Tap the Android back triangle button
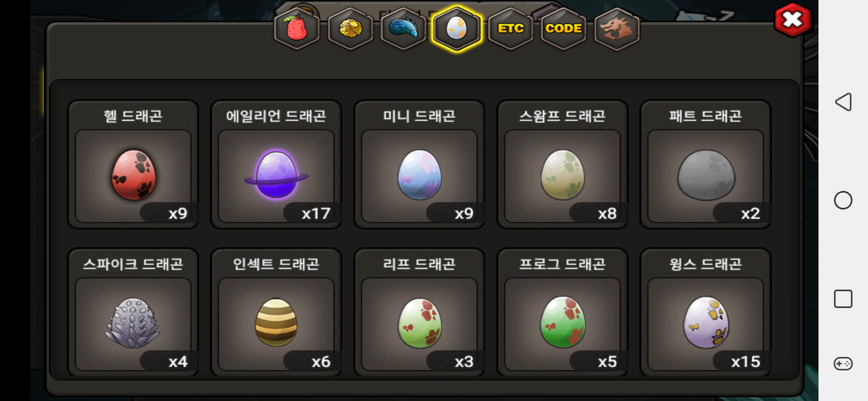Image resolution: width=868 pixels, height=401 pixels. tap(843, 101)
